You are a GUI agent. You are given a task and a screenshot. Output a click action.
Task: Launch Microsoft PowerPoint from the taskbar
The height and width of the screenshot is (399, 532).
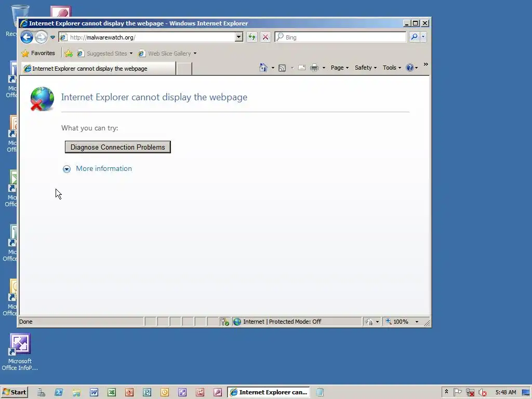tap(129, 393)
